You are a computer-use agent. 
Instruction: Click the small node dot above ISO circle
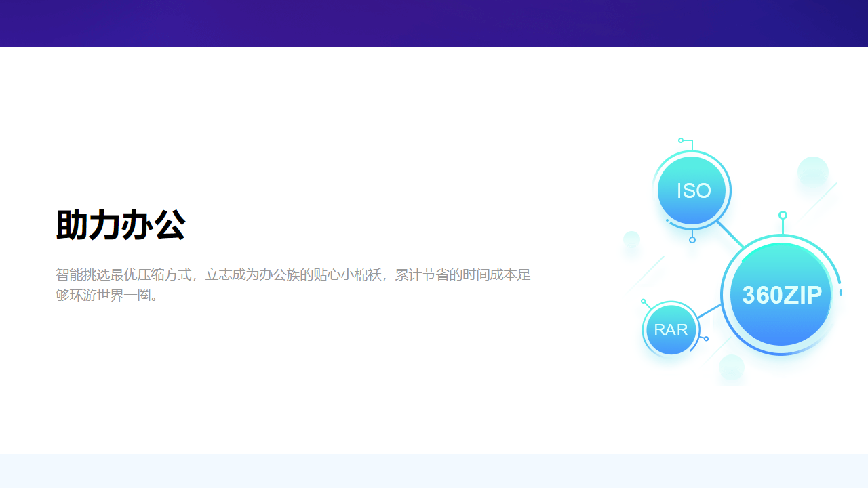tap(681, 140)
